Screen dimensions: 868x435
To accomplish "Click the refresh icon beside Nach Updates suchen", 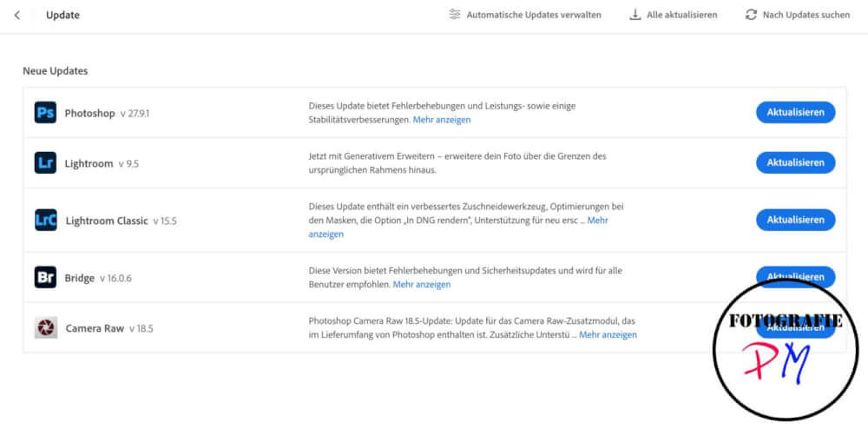I will (x=751, y=15).
